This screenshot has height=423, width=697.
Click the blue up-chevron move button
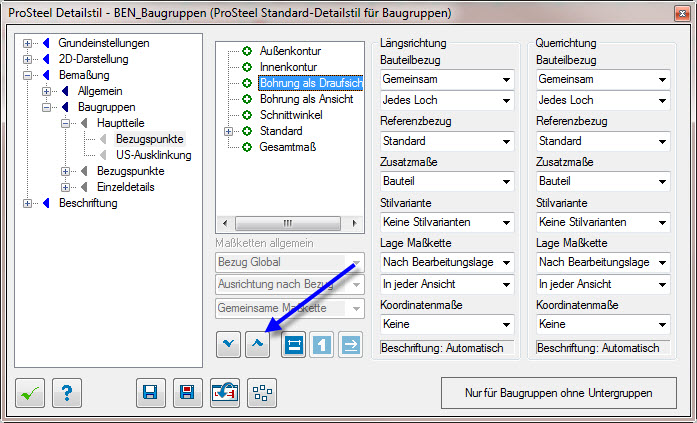(257, 344)
